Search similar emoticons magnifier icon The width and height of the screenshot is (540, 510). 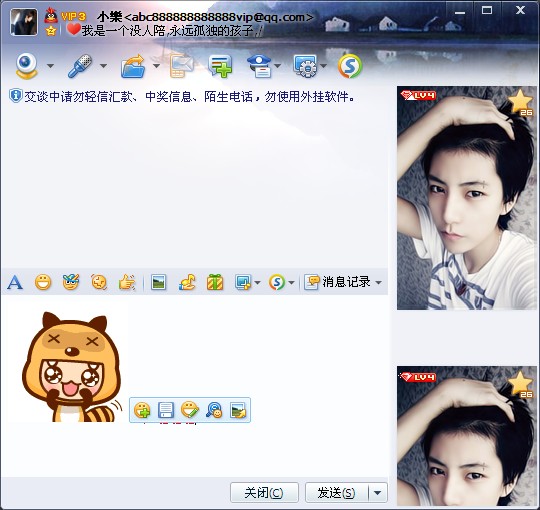(x=214, y=410)
